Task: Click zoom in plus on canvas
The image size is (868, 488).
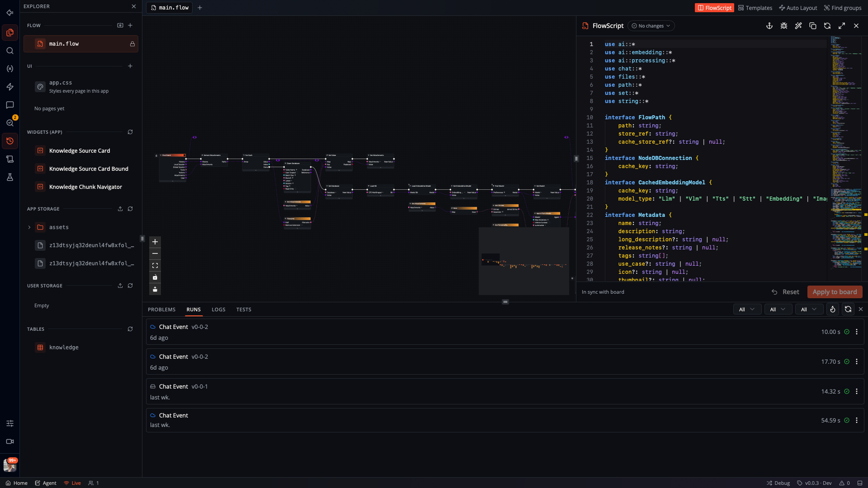Action: (x=155, y=242)
